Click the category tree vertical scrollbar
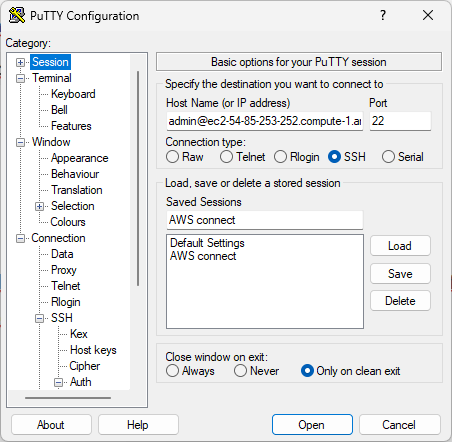The image size is (452, 442). 138,178
